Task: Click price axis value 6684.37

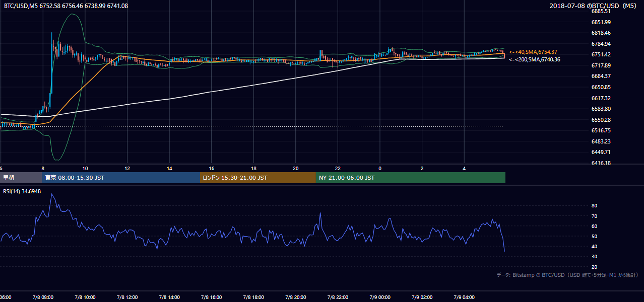Action: [601, 76]
